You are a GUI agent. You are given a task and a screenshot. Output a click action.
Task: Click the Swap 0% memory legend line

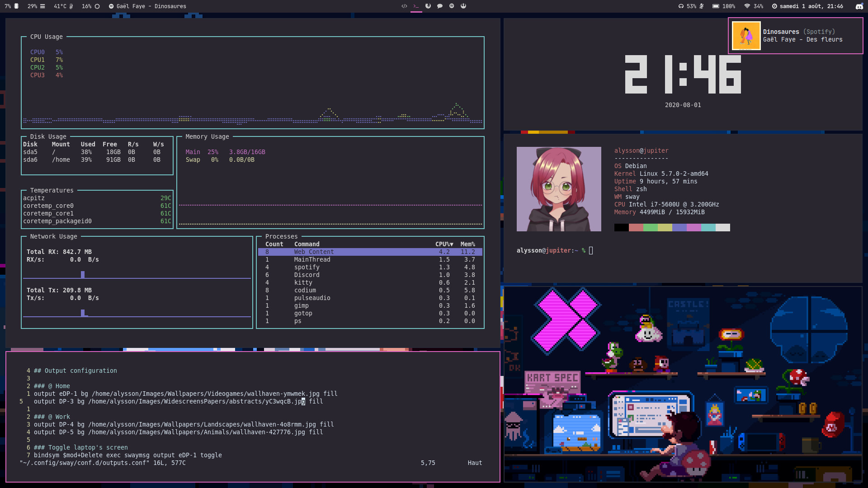[x=220, y=160]
